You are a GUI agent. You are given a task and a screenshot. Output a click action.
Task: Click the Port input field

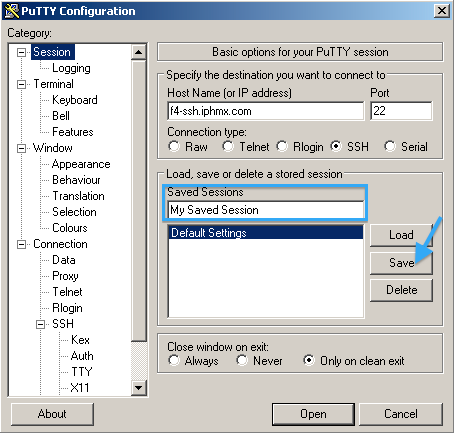tap(401, 111)
